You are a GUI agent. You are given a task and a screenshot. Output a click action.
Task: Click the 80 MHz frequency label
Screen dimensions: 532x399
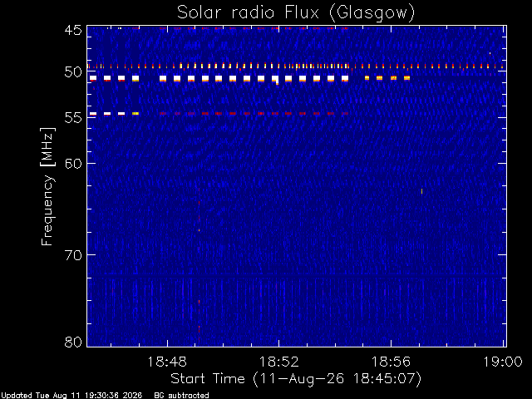pos(73,342)
